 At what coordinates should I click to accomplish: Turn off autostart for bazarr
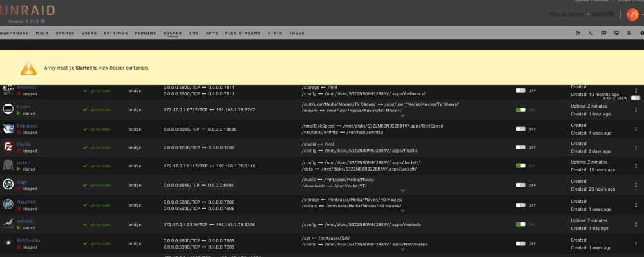pyautogui.click(x=520, y=109)
